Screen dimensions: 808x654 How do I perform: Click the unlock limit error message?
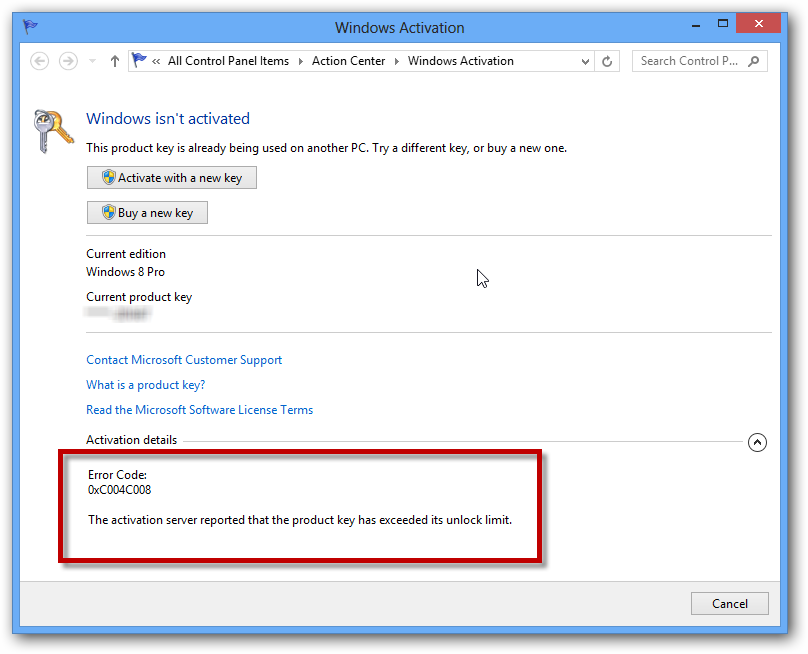300,520
